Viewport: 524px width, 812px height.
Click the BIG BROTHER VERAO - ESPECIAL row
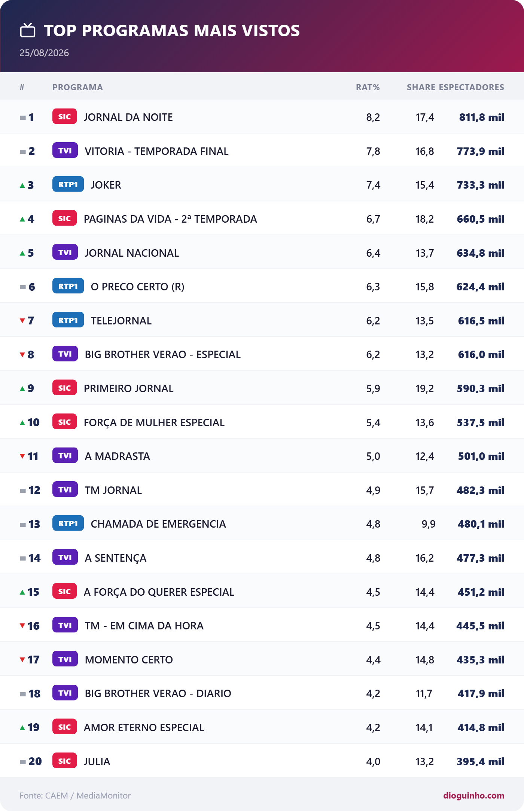pyautogui.click(x=262, y=354)
